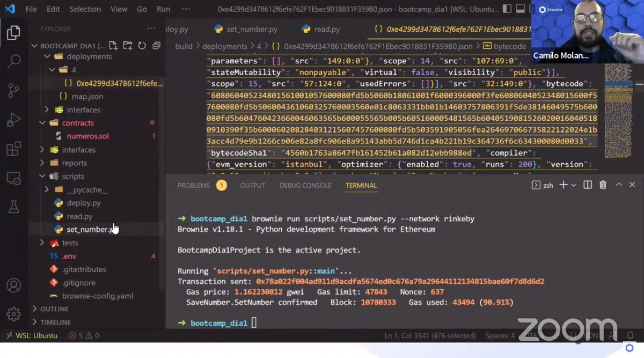Open the Run and Debug view icon

[13, 120]
